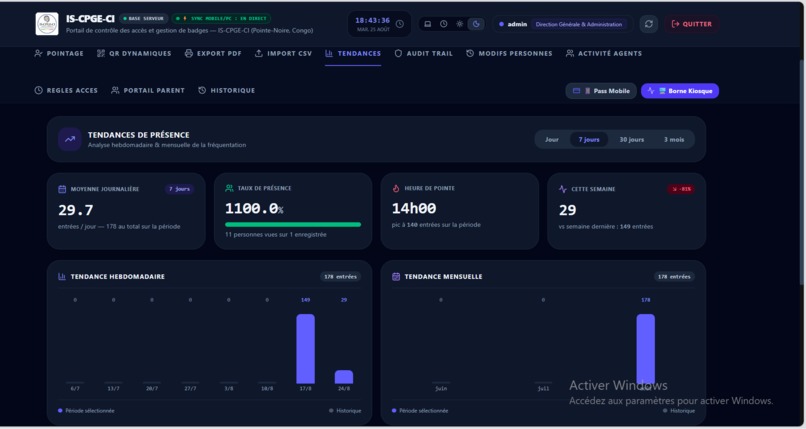Click the IS-CPGE-CI school logo
Screen dimensions: 806x429
[x=47, y=24]
